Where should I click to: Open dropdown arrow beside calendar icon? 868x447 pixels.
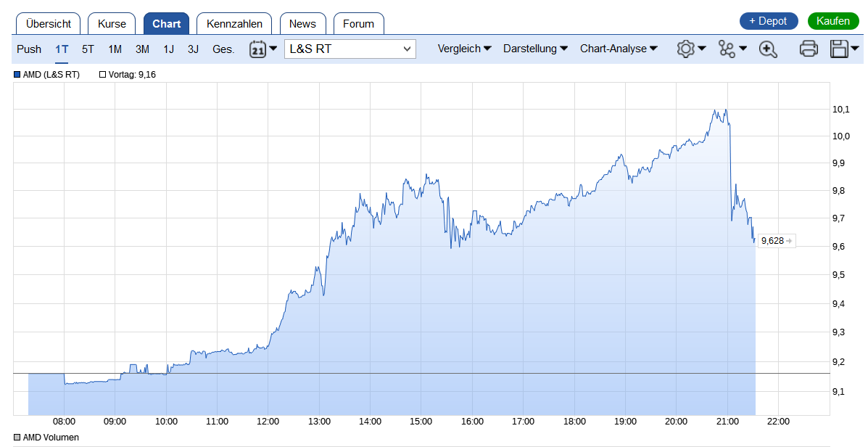(x=273, y=48)
